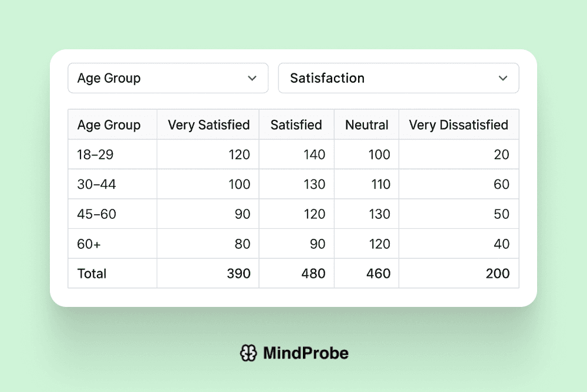Click the grand total 200 under Very Dissatisfied

pyautogui.click(x=498, y=273)
